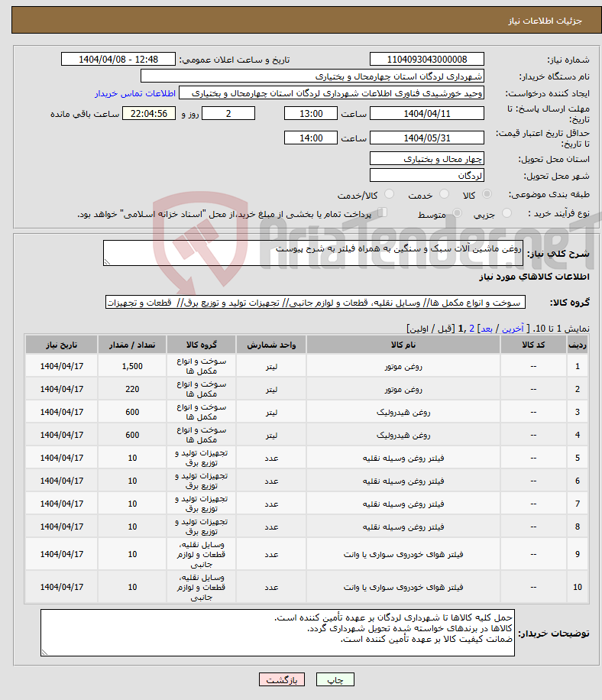
Task: Click the remaining time field 22:04:56
Action: pyautogui.click(x=149, y=113)
